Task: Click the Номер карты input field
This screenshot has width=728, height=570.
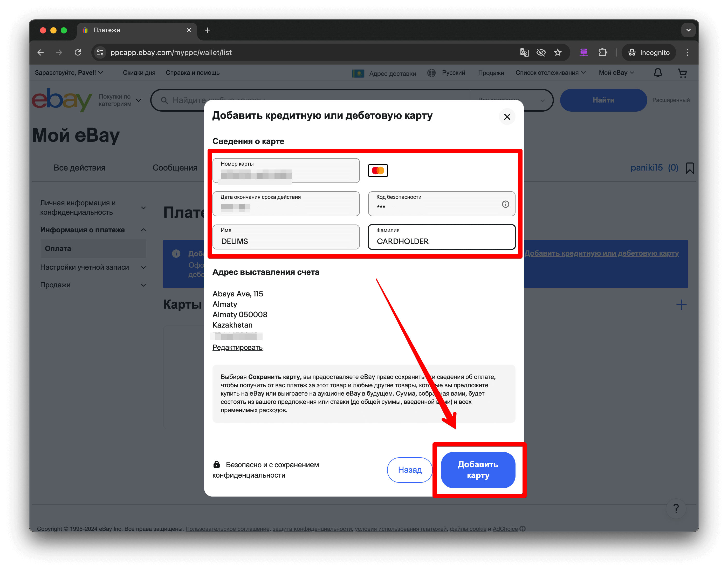Action: point(286,171)
